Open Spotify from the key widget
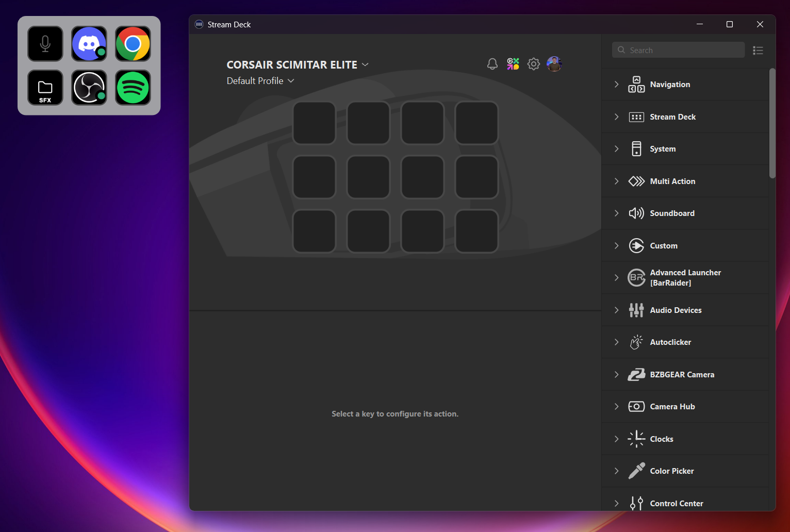 pyautogui.click(x=133, y=88)
